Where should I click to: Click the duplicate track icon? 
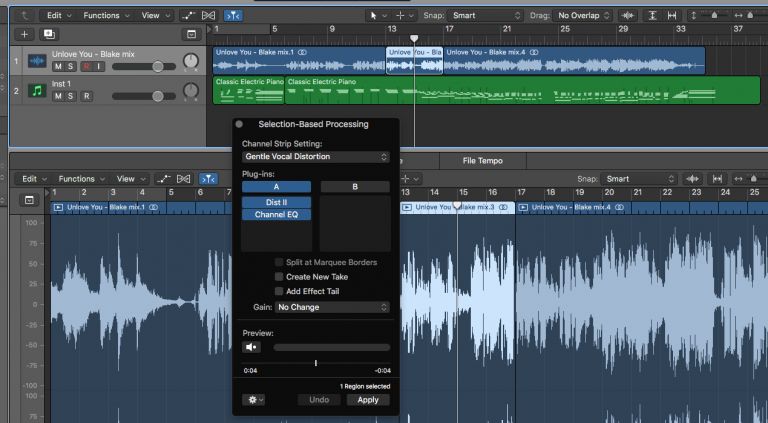click(x=49, y=34)
